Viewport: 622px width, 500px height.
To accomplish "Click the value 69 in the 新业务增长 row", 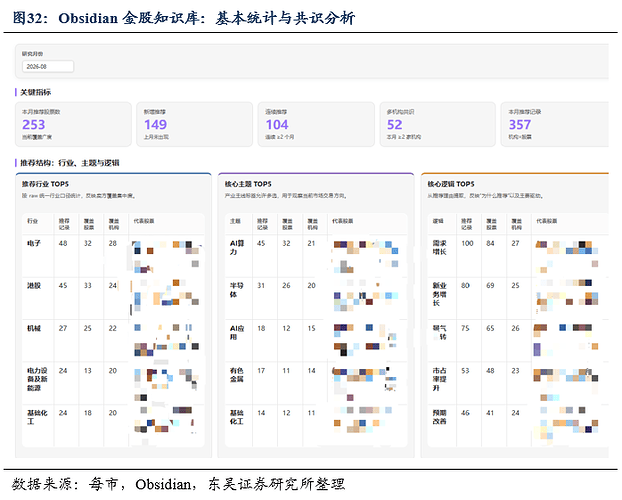I will (490, 285).
